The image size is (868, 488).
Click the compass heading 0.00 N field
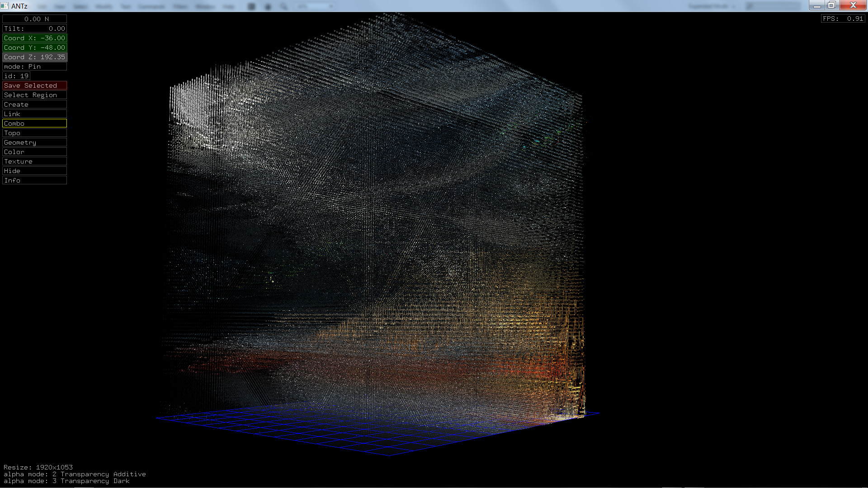click(x=34, y=19)
